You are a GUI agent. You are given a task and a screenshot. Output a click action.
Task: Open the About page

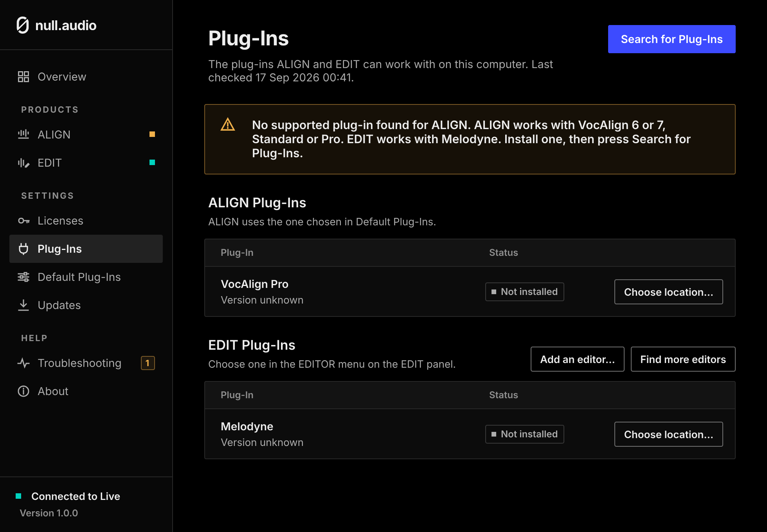click(86, 391)
